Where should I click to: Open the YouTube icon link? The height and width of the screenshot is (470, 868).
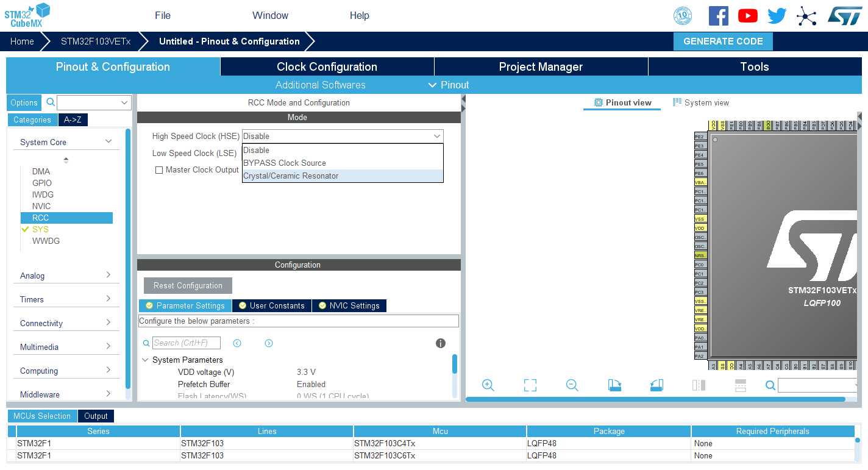[748, 16]
